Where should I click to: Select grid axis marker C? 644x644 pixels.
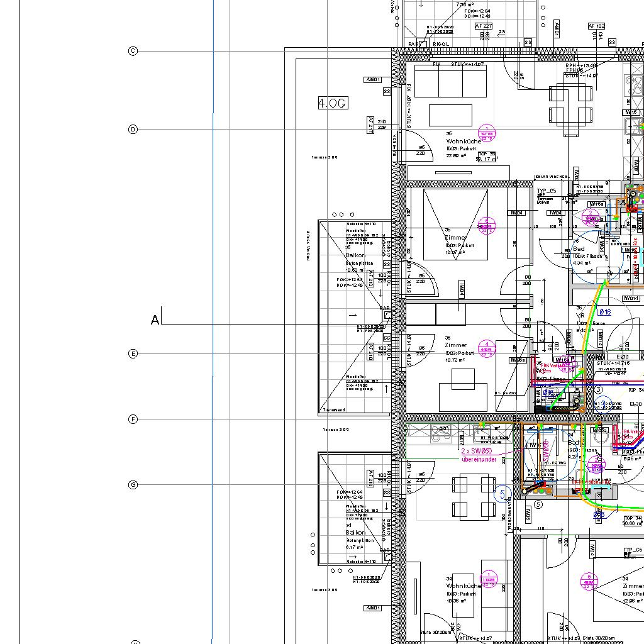pos(133,51)
